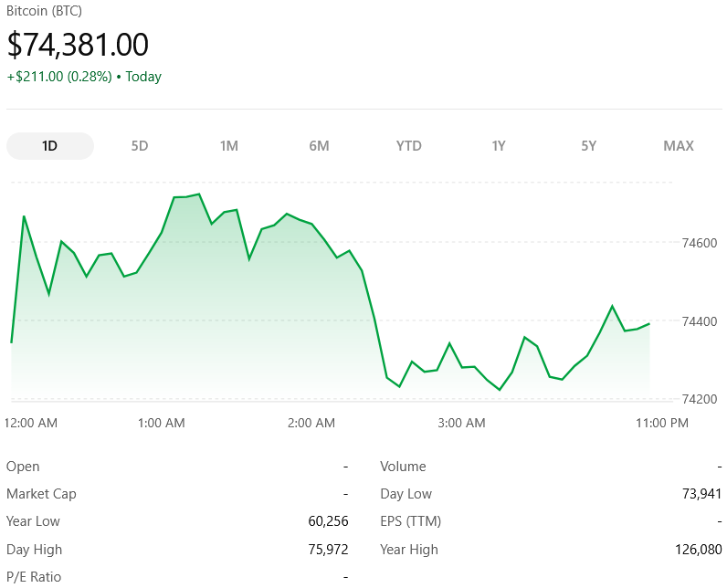Click the +$211.00 (0.28%) change text
Screen dimensions: 727x588
(x=58, y=77)
